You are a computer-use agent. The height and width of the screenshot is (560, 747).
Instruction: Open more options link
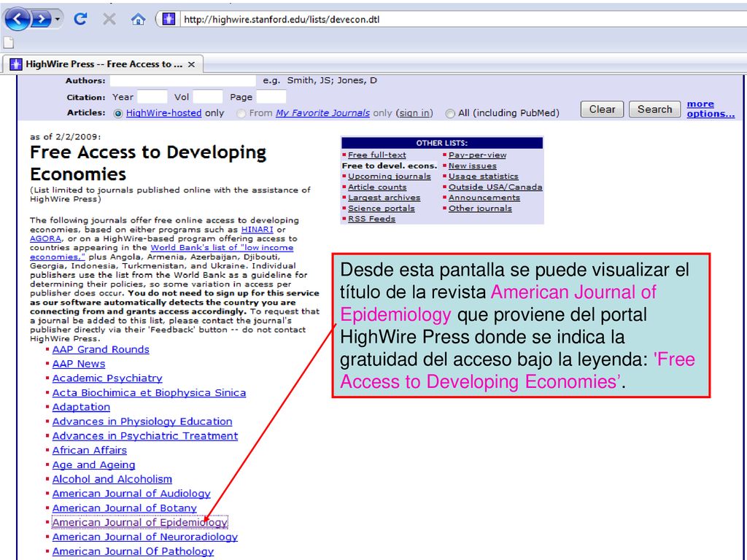pyautogui.click(x=711, y=109)
